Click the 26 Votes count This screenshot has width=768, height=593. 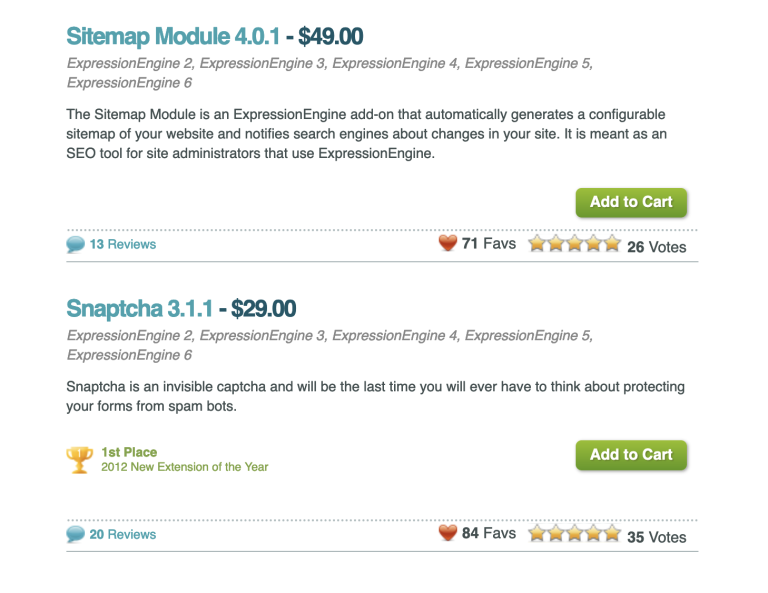point(657,247)
